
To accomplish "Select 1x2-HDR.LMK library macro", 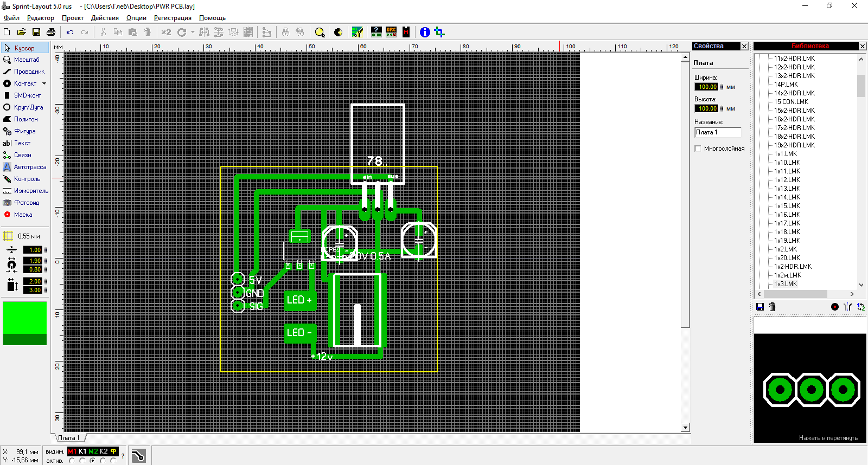I will pos(793,267).
